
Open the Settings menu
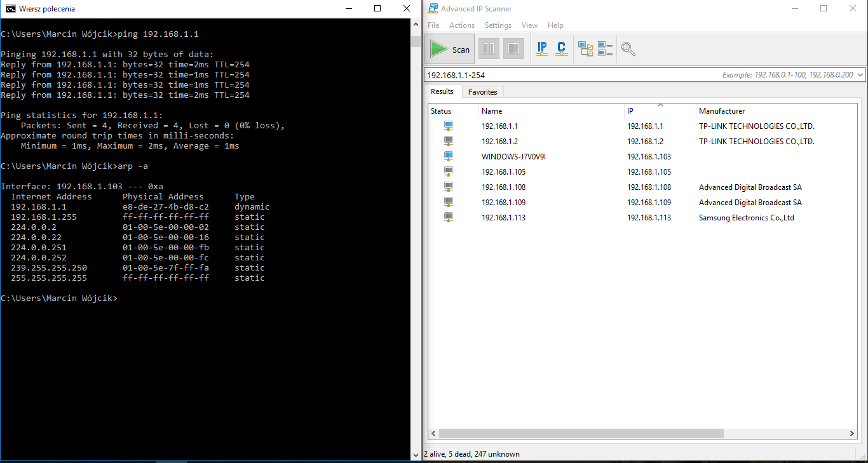point(498,25)
